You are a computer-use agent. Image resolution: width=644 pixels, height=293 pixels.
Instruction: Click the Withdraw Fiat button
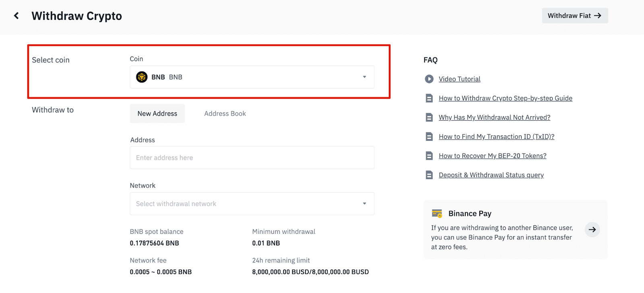(x=574, y=16)
